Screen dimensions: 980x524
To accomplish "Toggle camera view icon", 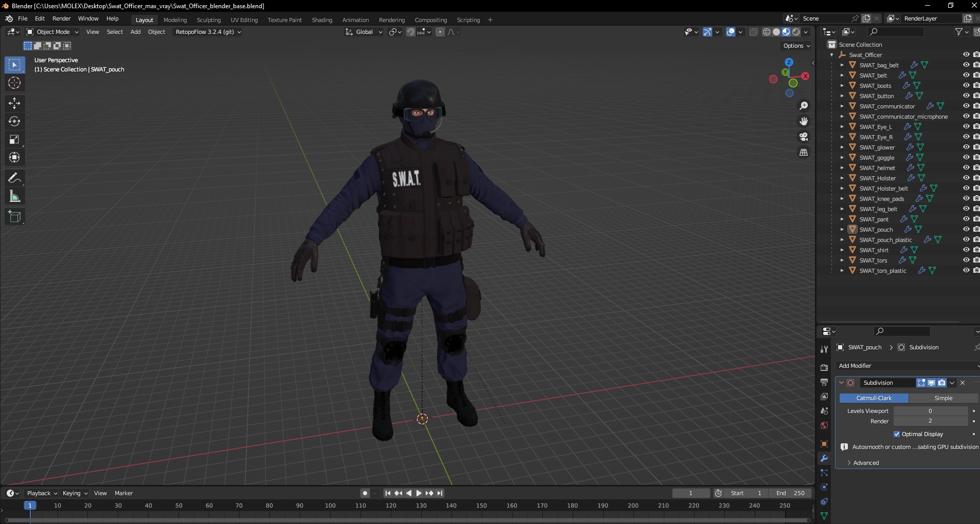I will pos(804,137).
